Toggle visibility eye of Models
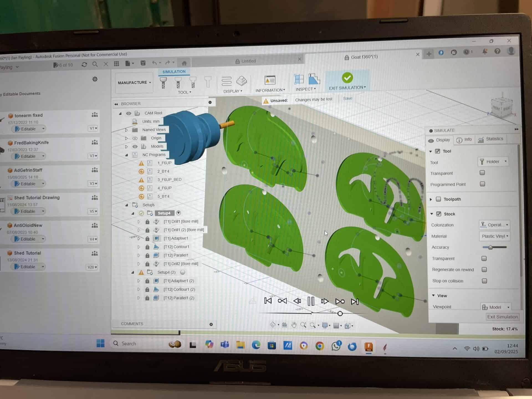This screenshot has height=399, width=532. [135, 146]
